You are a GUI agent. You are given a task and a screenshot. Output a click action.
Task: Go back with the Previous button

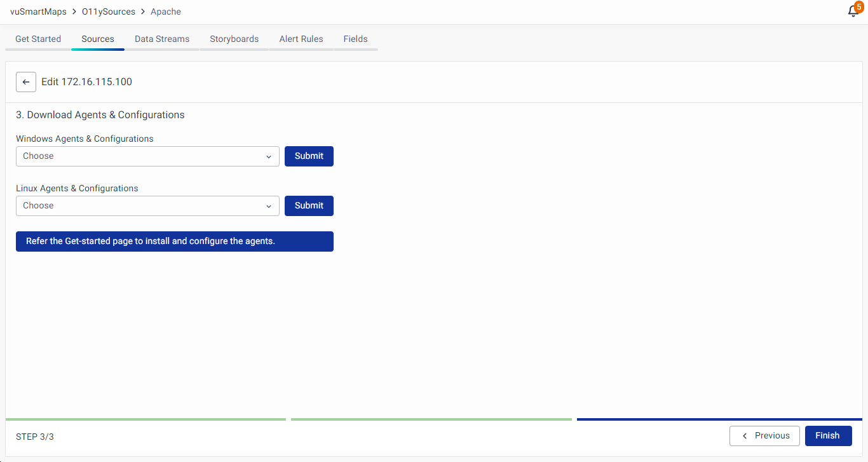764,436
